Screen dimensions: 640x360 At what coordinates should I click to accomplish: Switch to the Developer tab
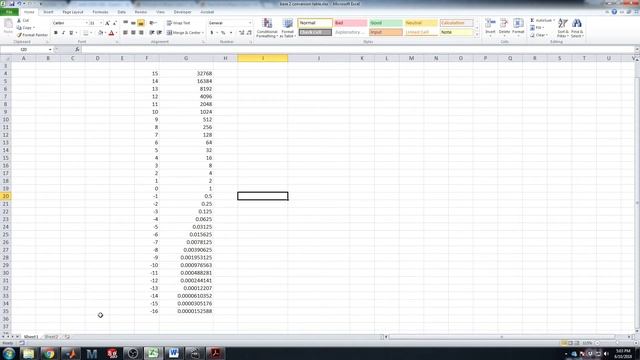[x=182, y=12]
